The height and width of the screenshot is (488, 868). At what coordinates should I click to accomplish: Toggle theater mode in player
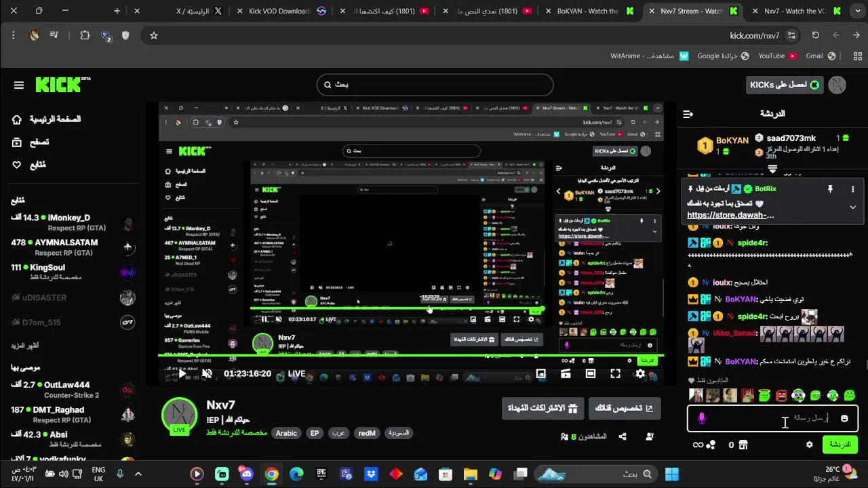point(591,373)
